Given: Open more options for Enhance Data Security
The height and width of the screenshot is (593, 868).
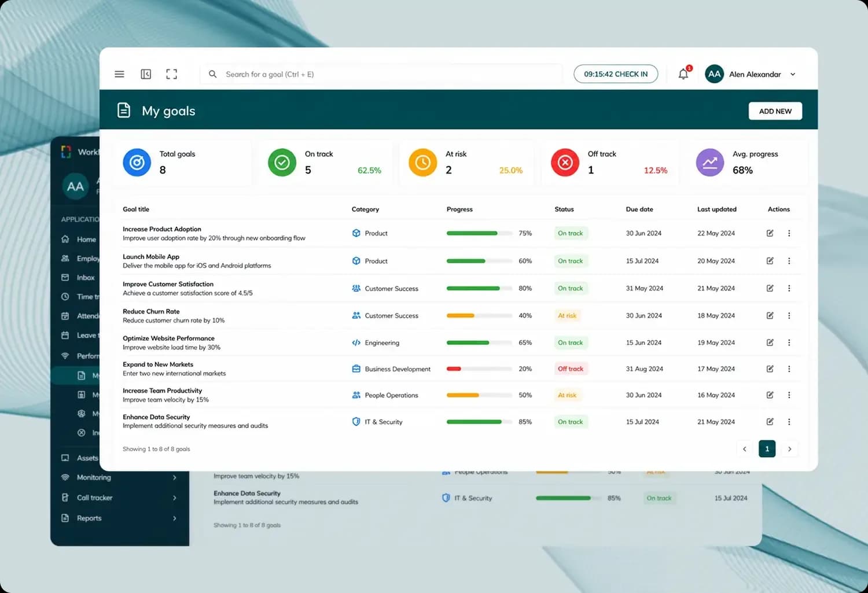Looking at the screenshot, I should tap(789, 422).
